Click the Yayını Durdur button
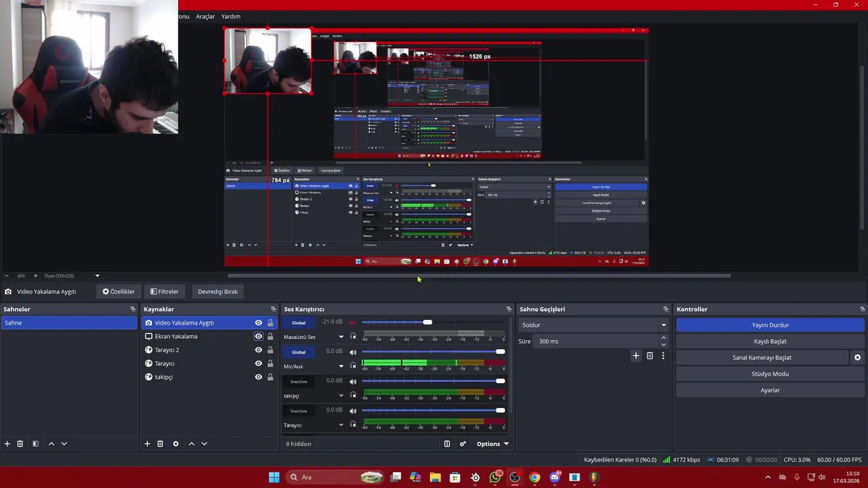Viewport: 868px width, 488px height. (x=770, y=325)
